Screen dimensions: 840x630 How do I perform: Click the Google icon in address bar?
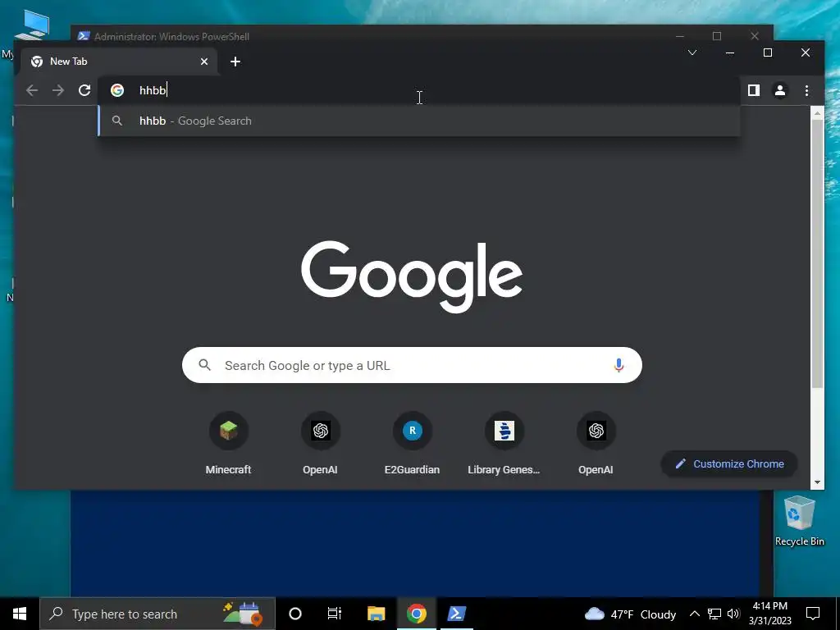117,90
